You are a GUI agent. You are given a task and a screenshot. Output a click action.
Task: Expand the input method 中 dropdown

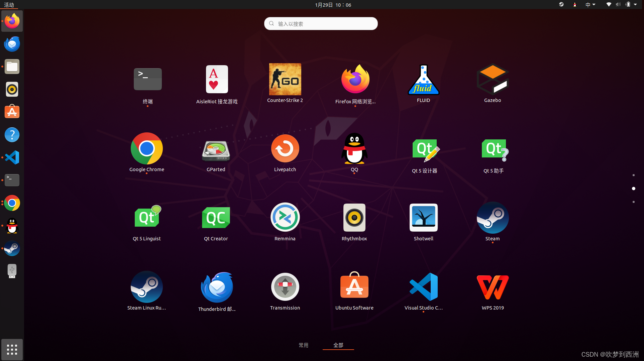[x=590, y=5]
